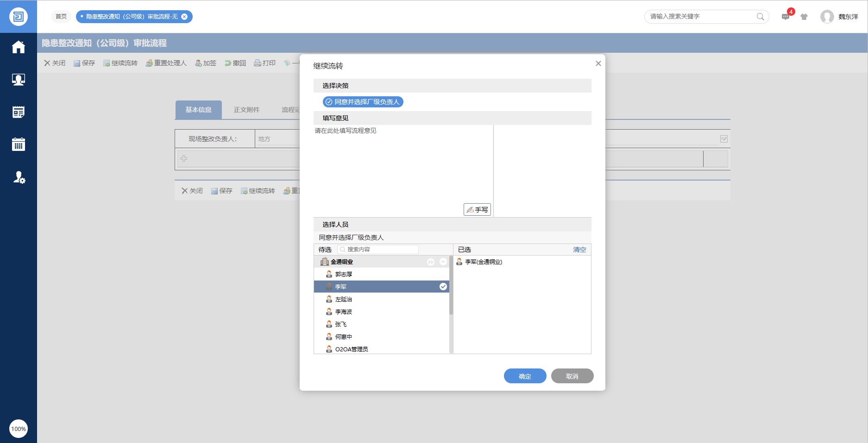The height and width of the screenshot is (443, 868).
Task: Click the candidate list scrollbar
Action: pos(451,286)
